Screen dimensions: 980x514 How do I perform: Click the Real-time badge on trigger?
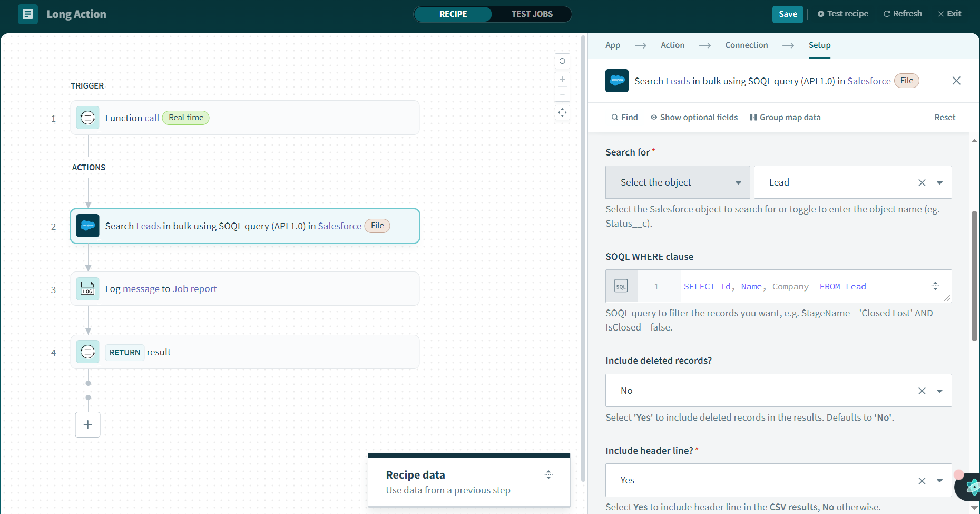click(186, 118)
